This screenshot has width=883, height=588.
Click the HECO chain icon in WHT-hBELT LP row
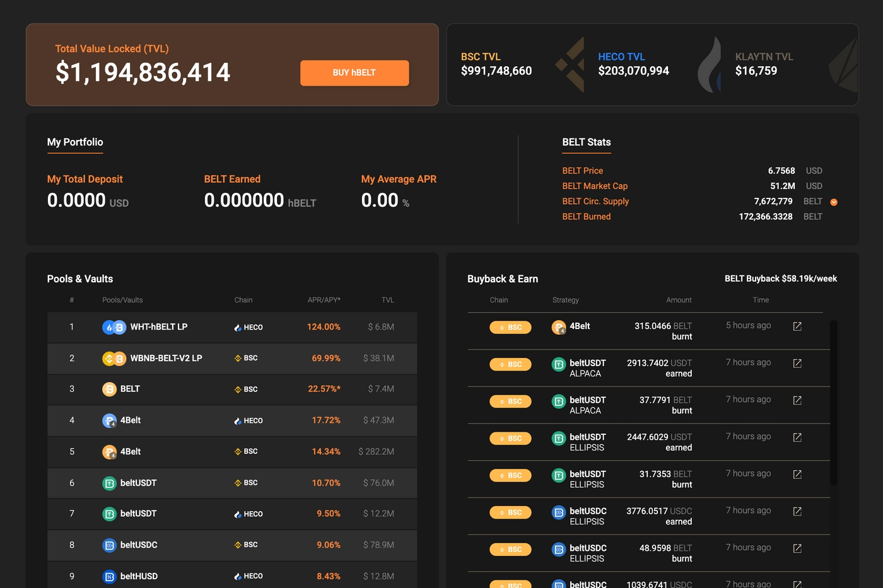pyautogui.click(x=238, y=328)
